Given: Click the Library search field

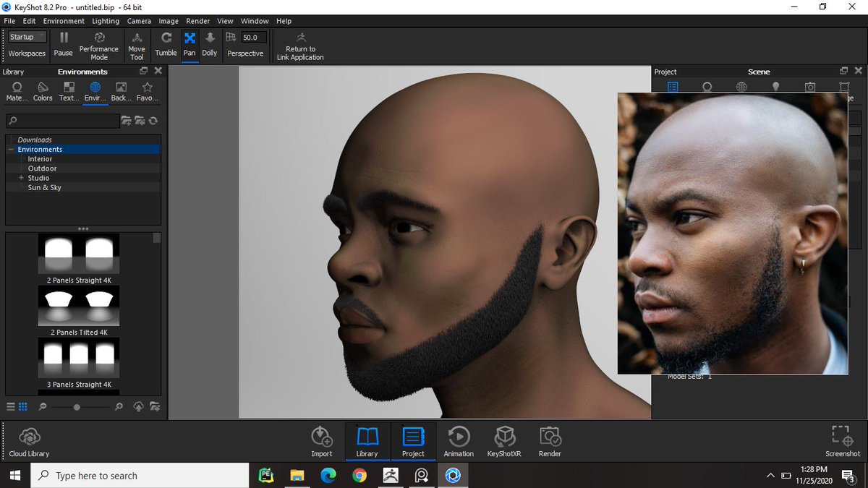Looking at the screenshot, I should tap(63, 121).
